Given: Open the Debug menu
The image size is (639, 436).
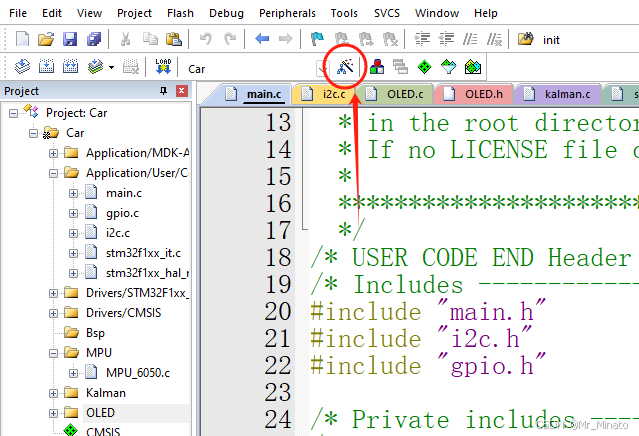Looking at the screenshot, I should (x=226, y=13).
